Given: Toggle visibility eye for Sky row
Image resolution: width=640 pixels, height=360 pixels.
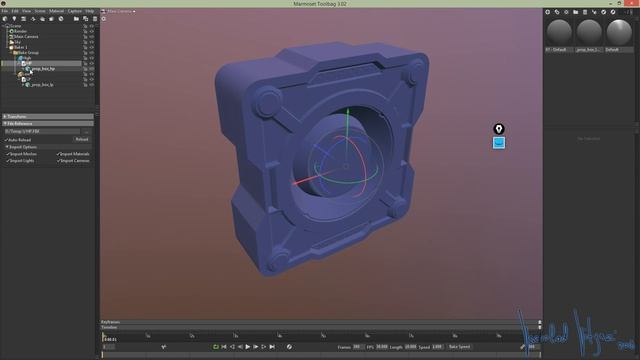Looking at the screenshot, I should click(x=92, y=42).
